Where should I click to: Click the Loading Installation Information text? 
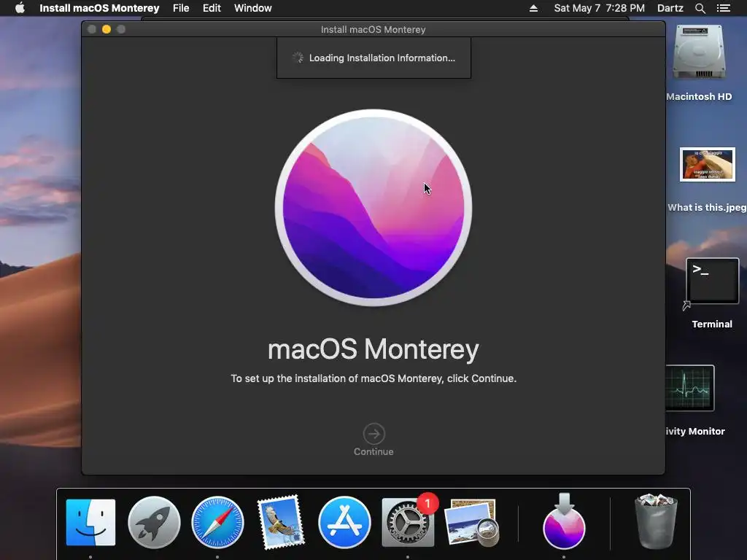[x=382, y=58]
